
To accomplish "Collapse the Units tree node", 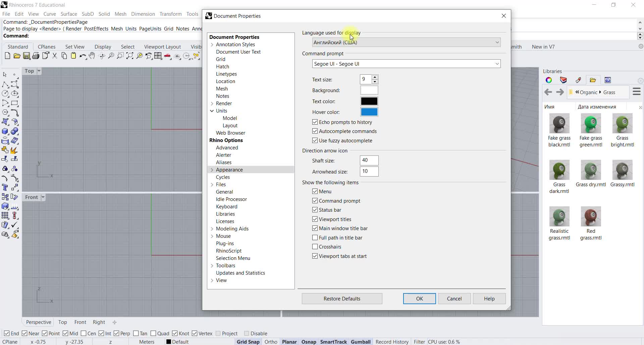I will [x=212, y=111].
